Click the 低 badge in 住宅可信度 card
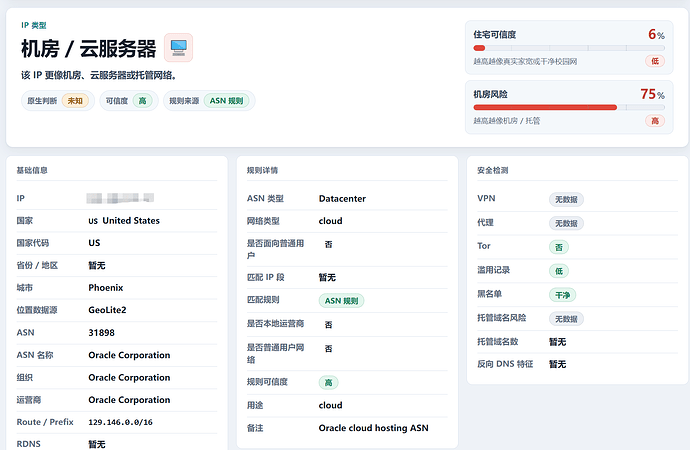 tap(655, 61)
